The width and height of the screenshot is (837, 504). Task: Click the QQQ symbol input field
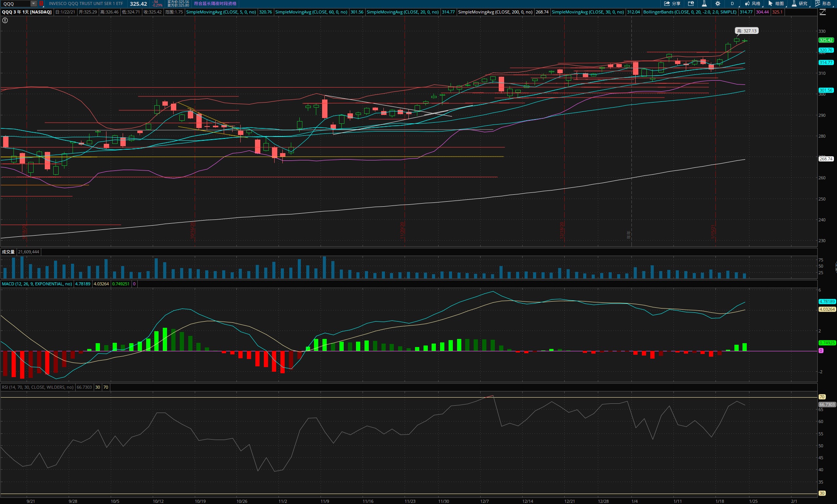[x=16, y=3]
